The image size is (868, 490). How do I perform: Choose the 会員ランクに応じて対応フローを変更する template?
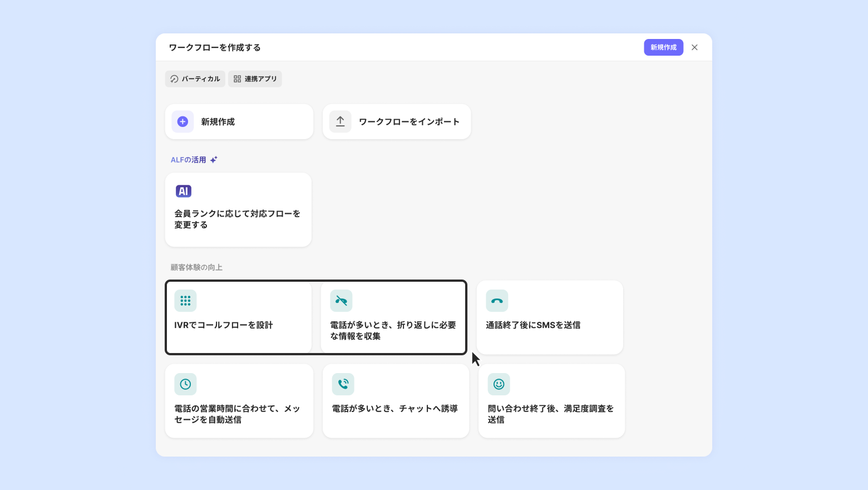pyautogui.click(x=238, y=219)
